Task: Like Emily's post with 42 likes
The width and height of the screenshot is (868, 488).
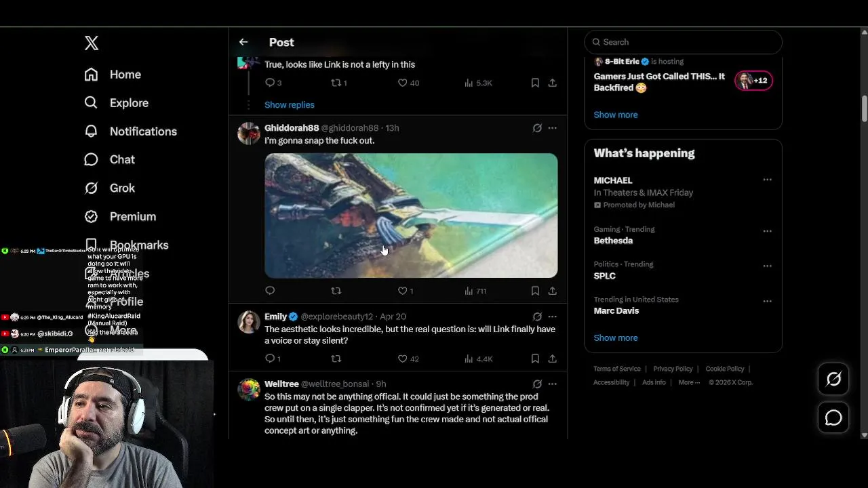Action: pos(403,359)
